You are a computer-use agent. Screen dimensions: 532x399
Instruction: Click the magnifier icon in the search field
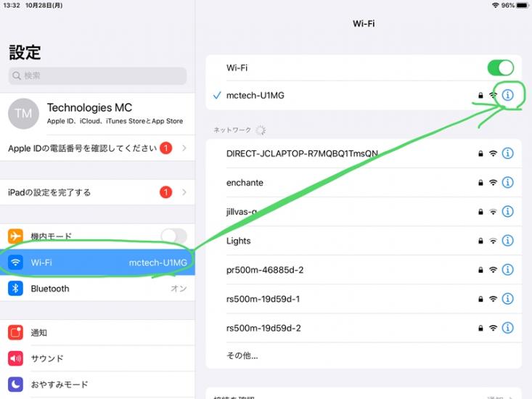17,75
